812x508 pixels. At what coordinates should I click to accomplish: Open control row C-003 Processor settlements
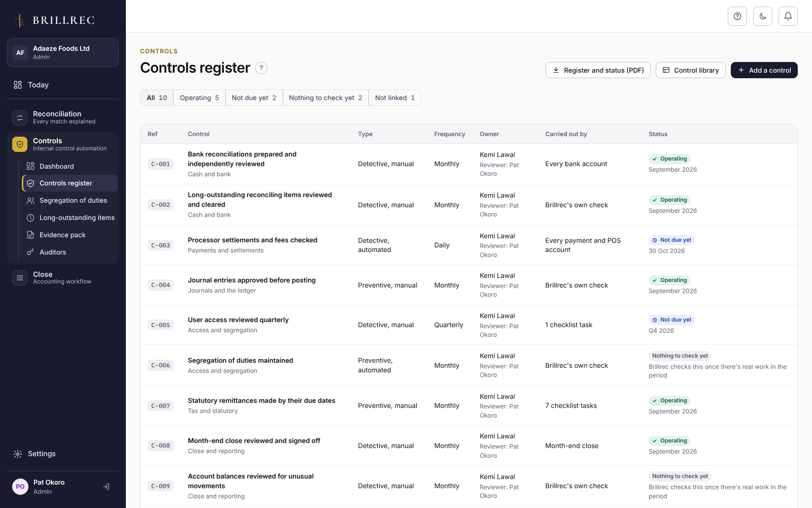click(x=468, y=245)
